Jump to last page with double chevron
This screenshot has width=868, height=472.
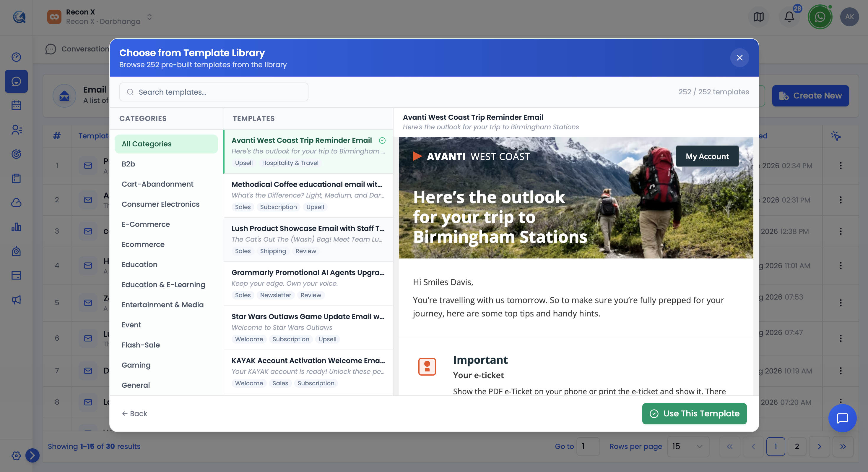coord(843,446)
